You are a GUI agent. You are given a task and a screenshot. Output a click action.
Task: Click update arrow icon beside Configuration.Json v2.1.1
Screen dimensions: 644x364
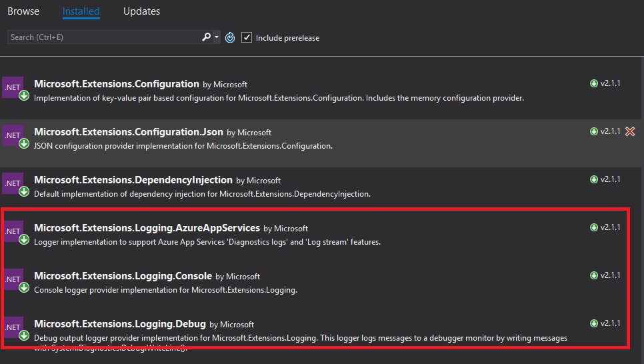pyautogui.click(x=594, y=131)
